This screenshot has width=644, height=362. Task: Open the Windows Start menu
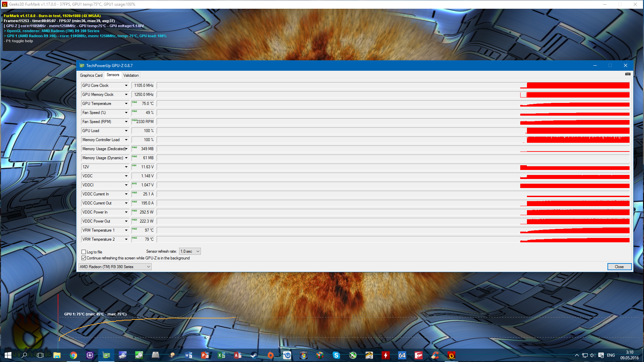click(x=8, y=355)
